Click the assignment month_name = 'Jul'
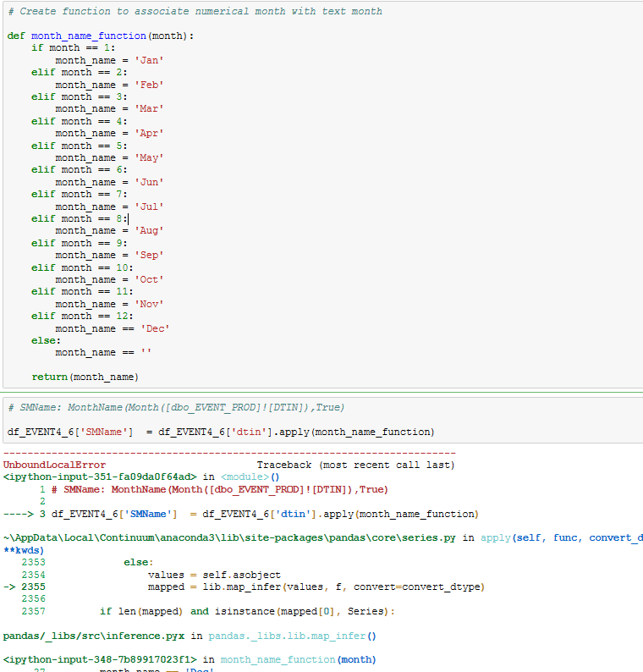643x672 pixels. point(109,207)
